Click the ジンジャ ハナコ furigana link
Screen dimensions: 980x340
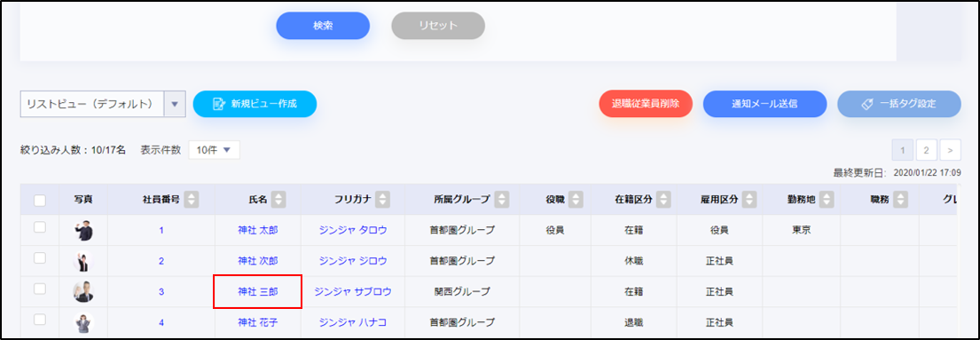[352, 322]
